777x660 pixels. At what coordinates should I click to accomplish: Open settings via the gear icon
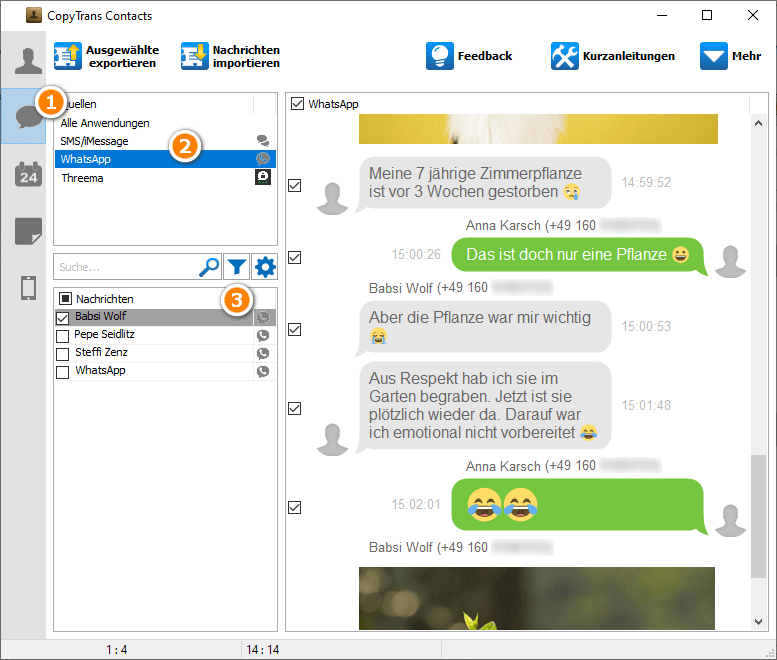coord(265,267)
